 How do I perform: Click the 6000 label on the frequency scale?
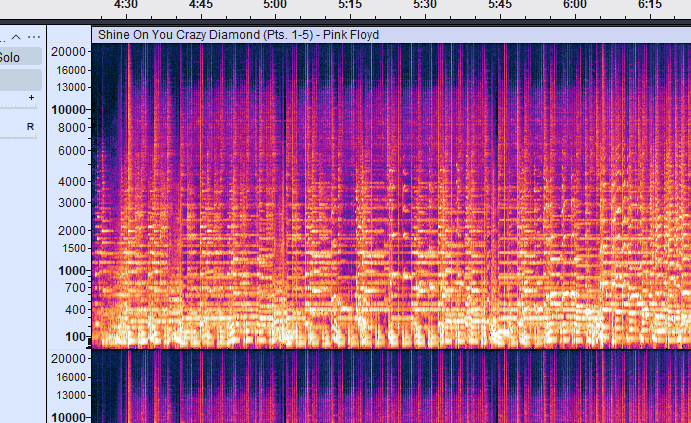coord(72,151)
